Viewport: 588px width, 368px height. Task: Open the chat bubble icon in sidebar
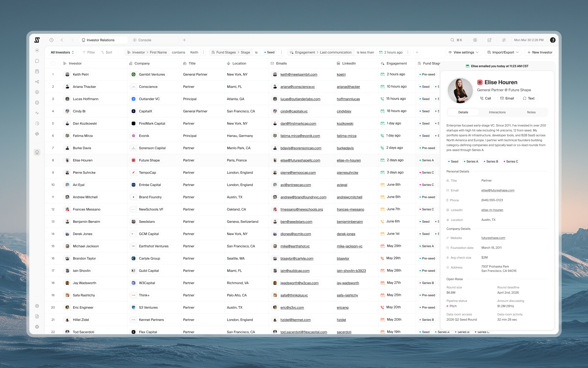tap(37, 61)
